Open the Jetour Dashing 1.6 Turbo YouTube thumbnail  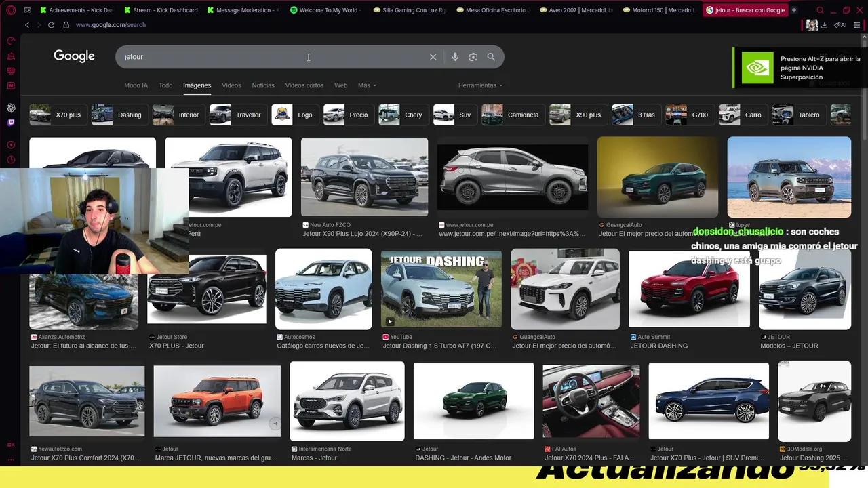pyautogui.click(x=441, y=289)
